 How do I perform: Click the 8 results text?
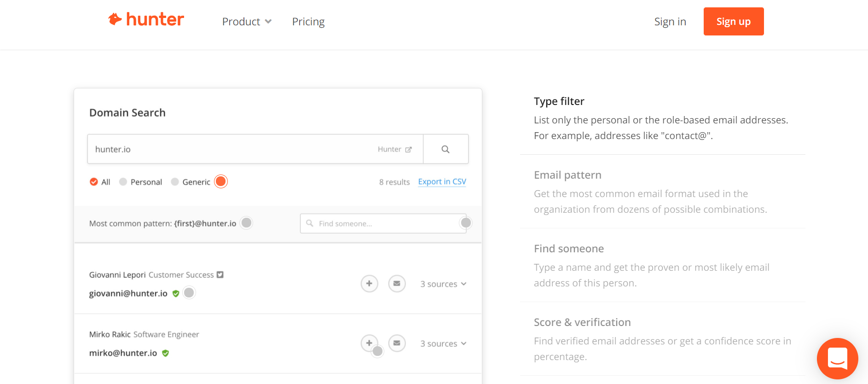[394, 182]
